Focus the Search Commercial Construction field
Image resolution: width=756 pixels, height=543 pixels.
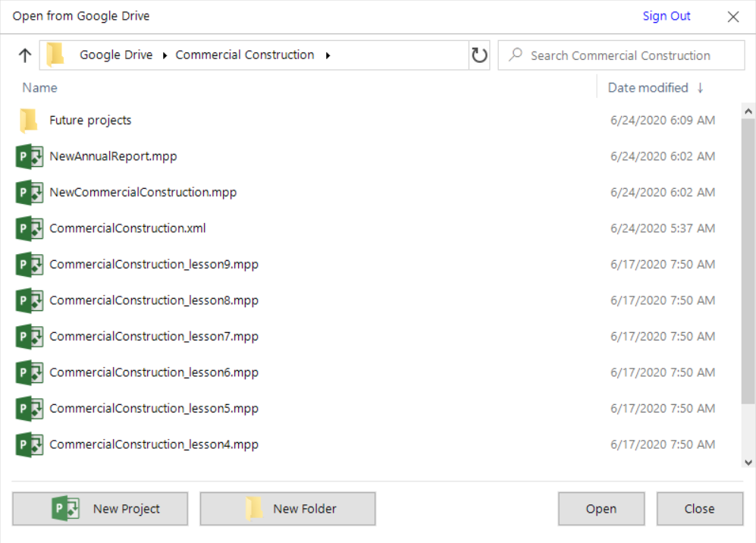pyautogui.click(x=621, y=55)
